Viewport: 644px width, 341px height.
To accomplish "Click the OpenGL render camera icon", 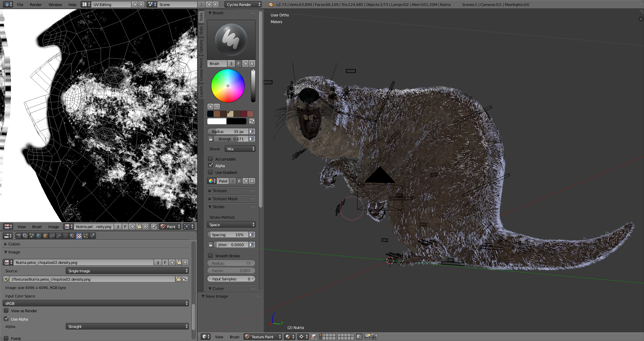I will [367, 337].
